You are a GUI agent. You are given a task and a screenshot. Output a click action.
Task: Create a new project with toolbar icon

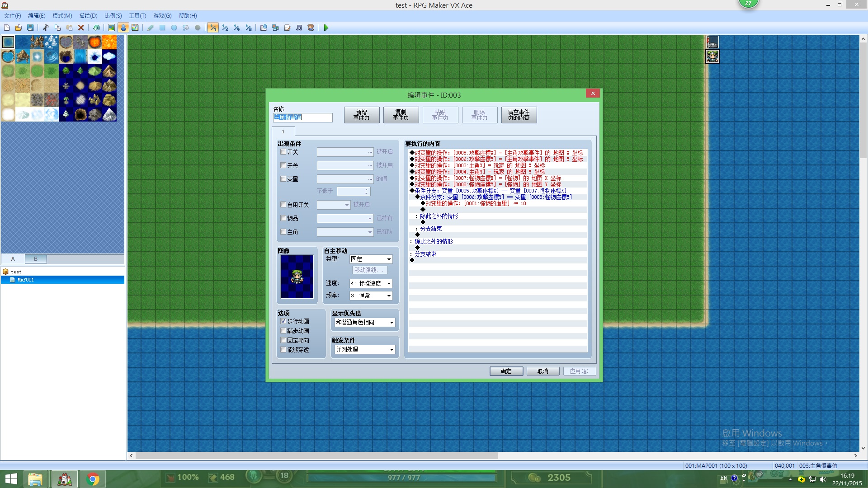pyautogui.click(x=7, y=28)
